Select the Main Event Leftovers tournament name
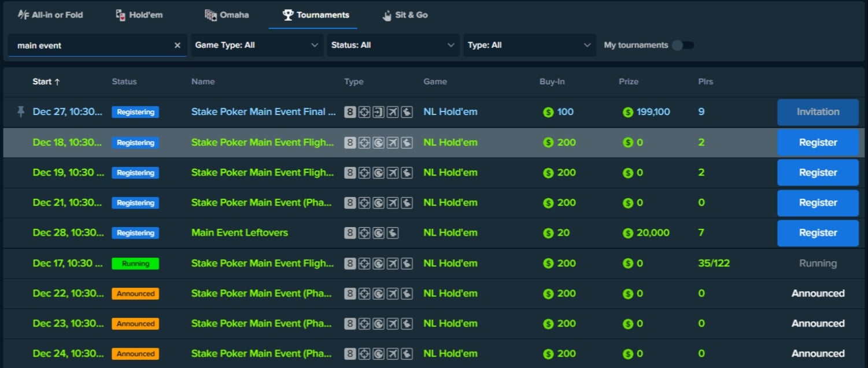 pos(239,233)
